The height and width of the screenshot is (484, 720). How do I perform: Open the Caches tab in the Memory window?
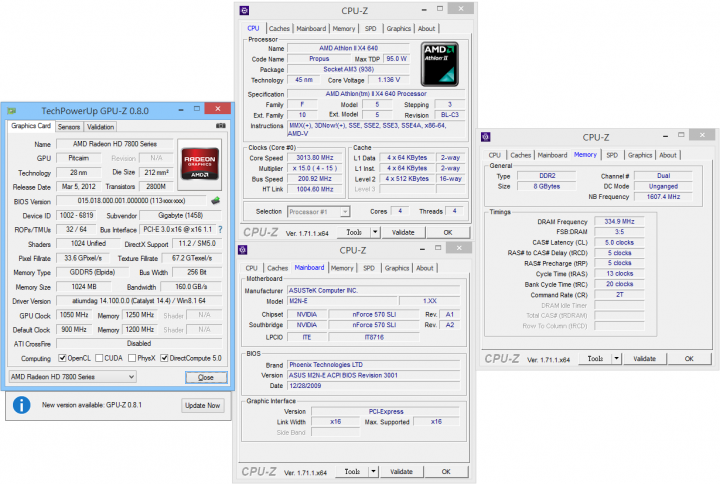coord(520,155)
